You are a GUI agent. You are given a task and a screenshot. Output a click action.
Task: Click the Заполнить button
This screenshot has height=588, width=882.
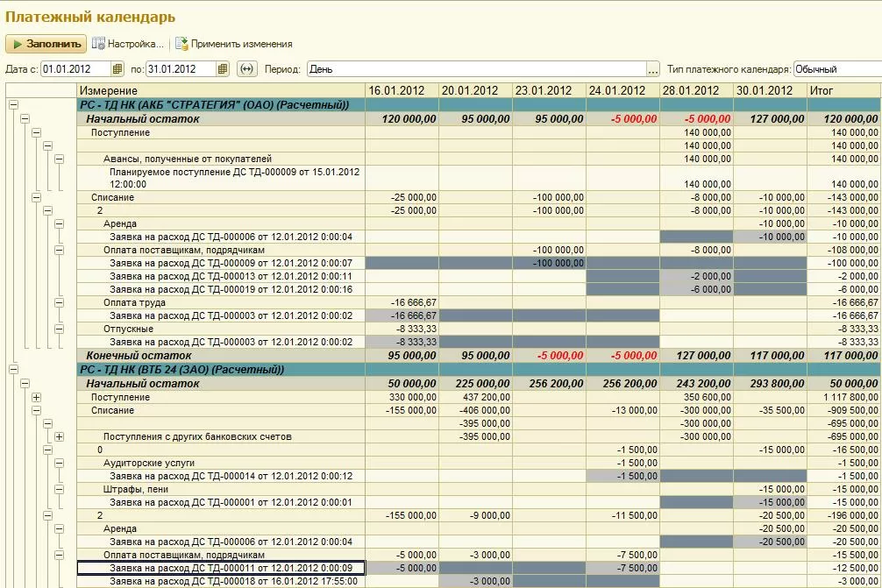[x=46, y=44]
